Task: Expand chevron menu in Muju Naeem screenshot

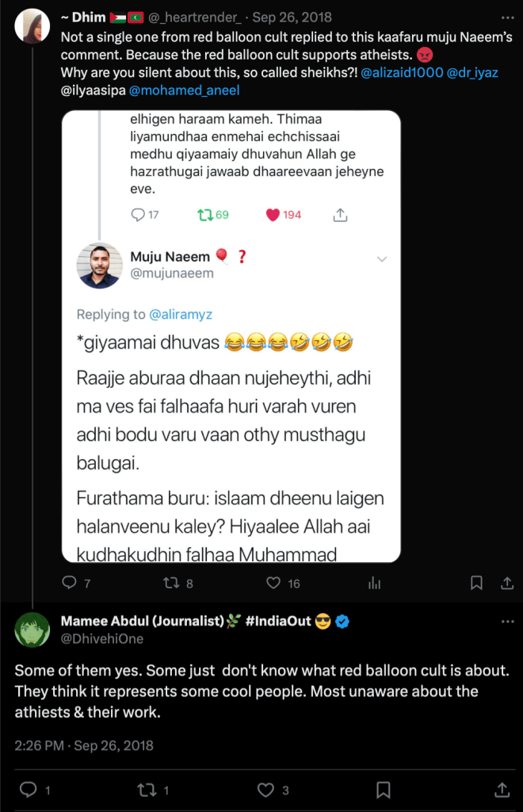Action: (x=381, y=259)
